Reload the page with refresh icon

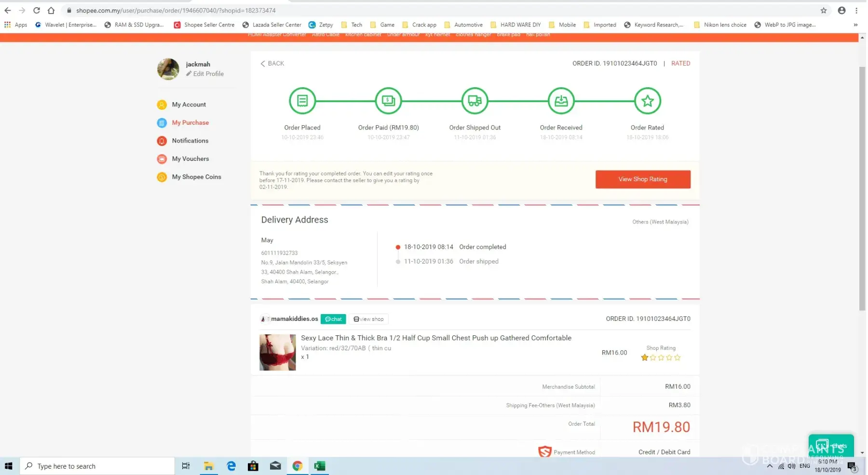click(37, 11)
